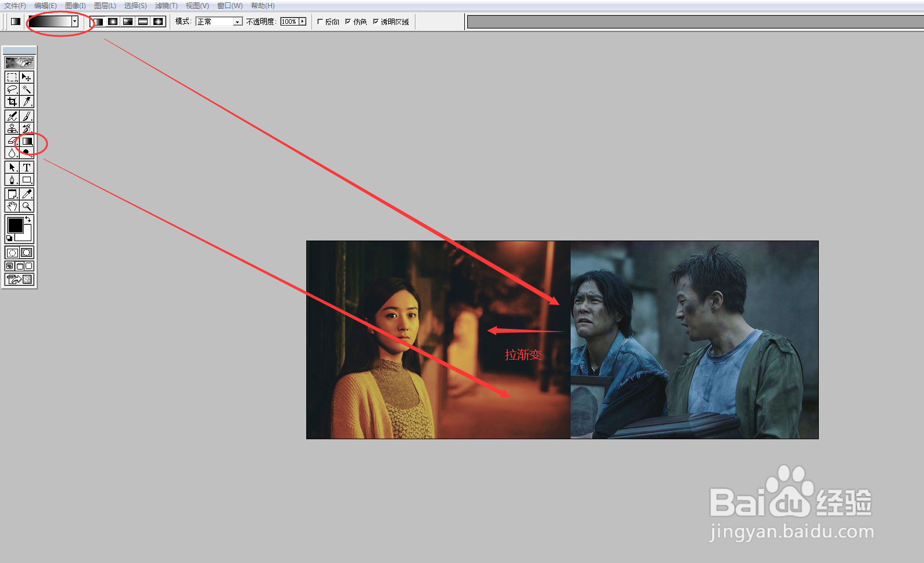Switch to Standard editing mode
This screenshot has height=563, width=924.
[x=12, y=253]
